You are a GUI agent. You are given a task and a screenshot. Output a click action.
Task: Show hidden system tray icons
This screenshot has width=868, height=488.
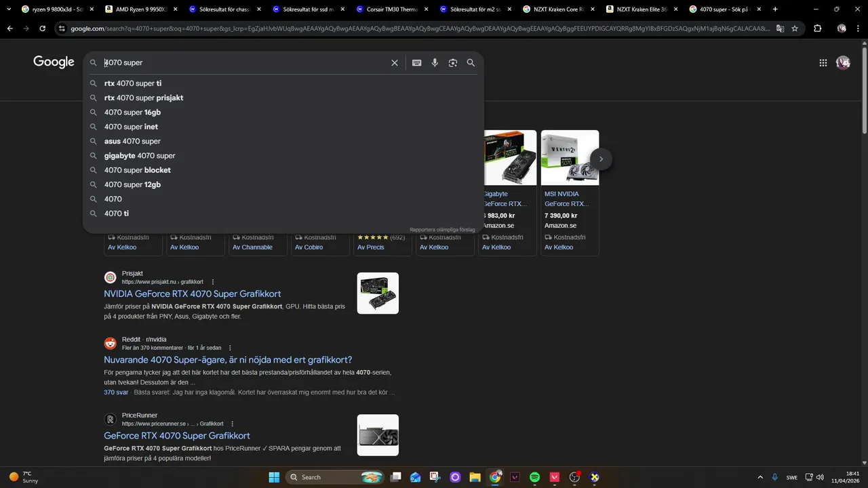[760, 477]
